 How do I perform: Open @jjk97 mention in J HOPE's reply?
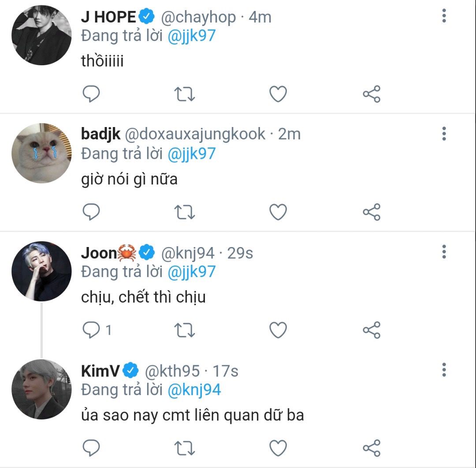(x=192, y=36)
